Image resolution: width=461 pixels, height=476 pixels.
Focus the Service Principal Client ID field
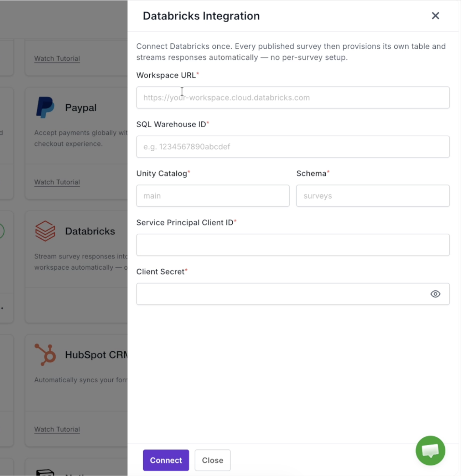293,245
